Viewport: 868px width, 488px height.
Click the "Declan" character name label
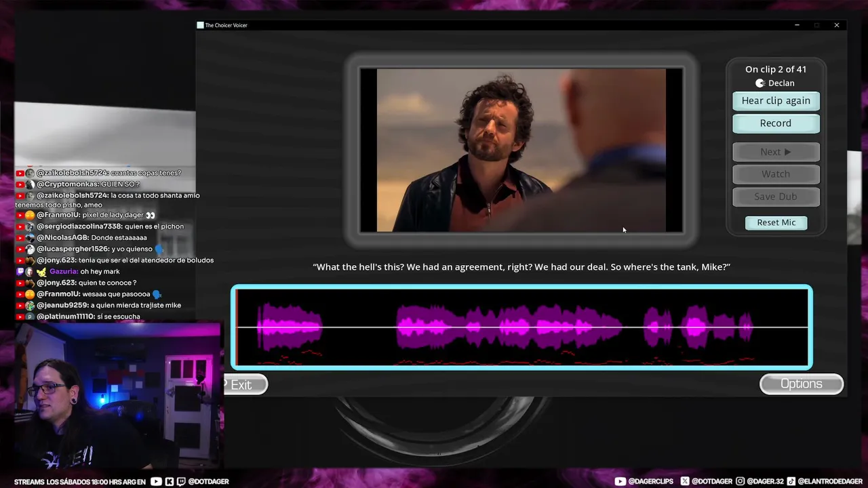781,83
